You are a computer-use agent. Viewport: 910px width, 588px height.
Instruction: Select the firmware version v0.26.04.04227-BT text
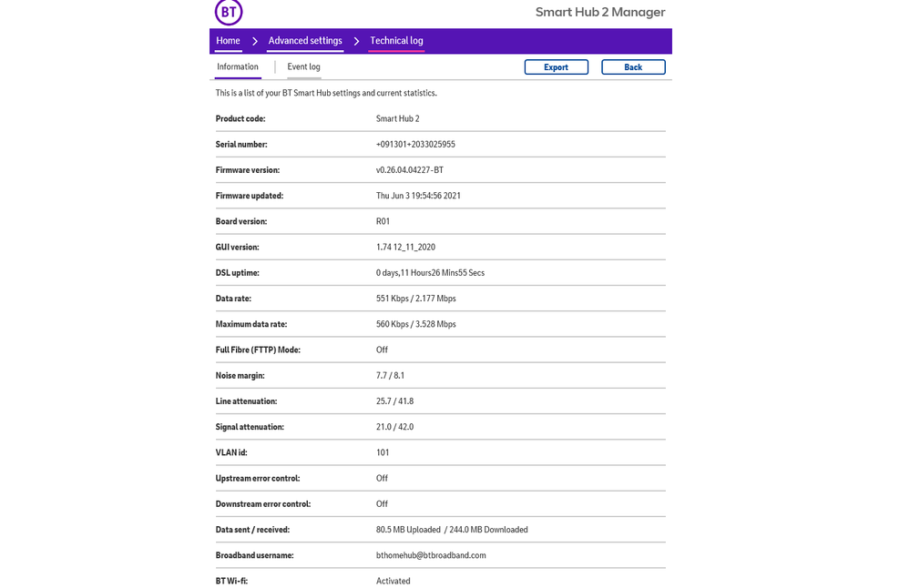(410, 170)
